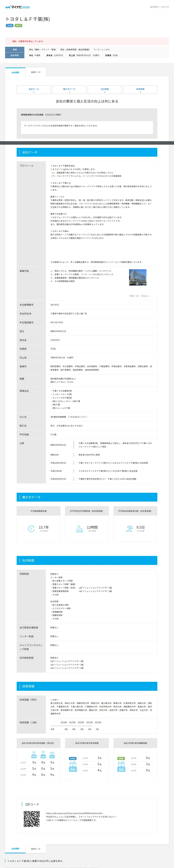Image resolution: width=174 pixels, height=868 pixels.
Task: Click the 働き方データ blue section header
Action: [x=87, y=497]
